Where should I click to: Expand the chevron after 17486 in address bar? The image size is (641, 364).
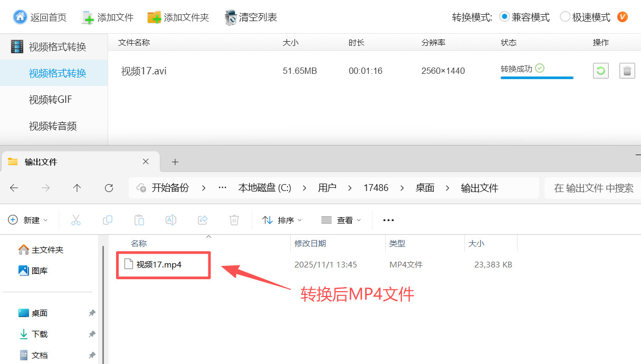point(402,188)
